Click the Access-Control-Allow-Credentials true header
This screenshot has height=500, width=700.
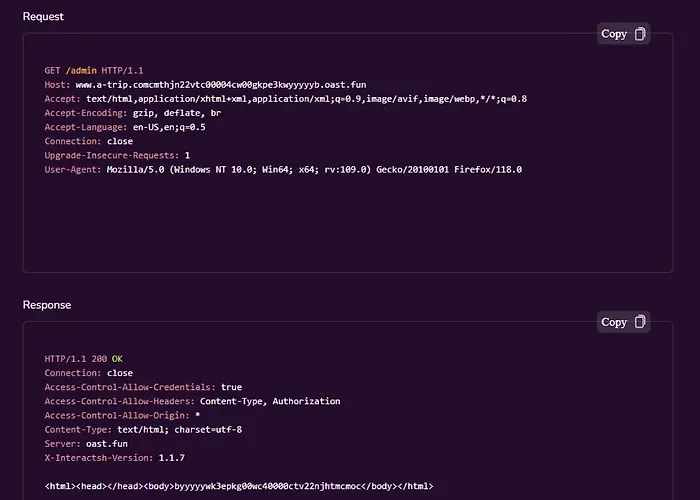click(x=143, y=387)
